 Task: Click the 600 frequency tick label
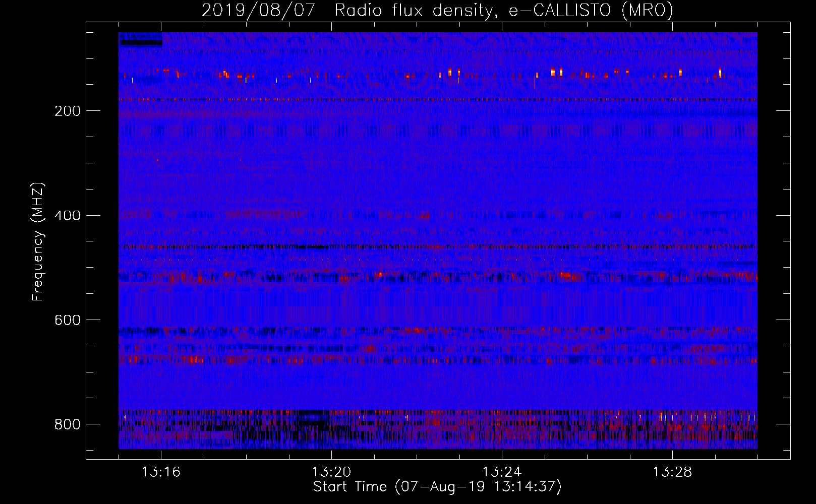(x=68, y=320)
